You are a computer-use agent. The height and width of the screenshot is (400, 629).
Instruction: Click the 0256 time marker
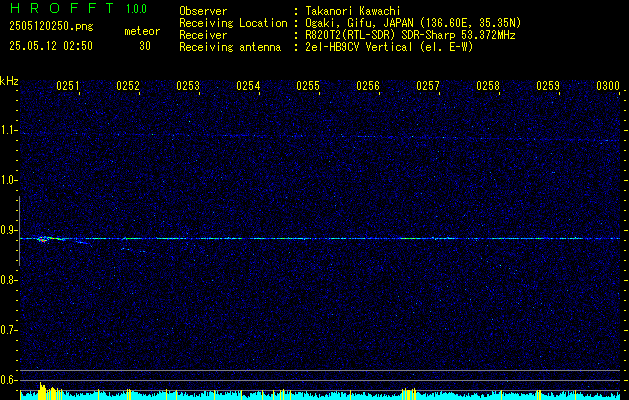[368, 86]
